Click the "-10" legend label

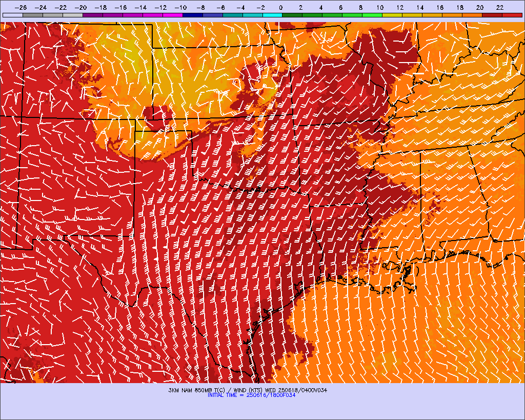tap(180, 7)
